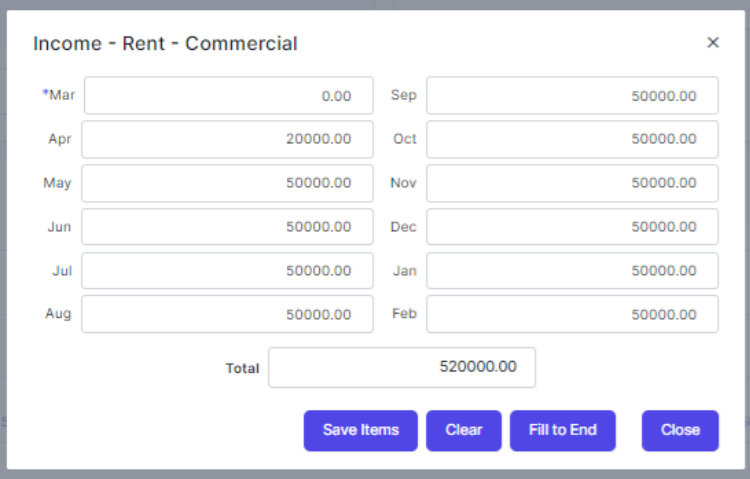
Task: Focus the Jul amount input
Action: coord(227,271)
